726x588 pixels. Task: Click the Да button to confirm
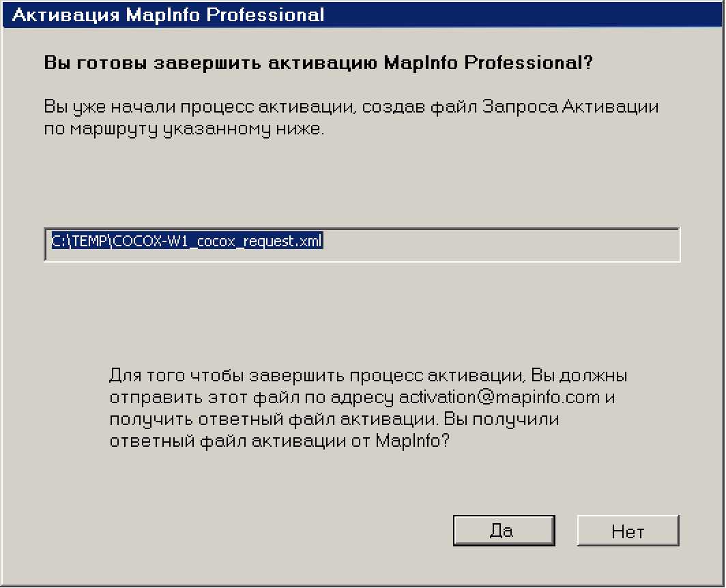503,531
